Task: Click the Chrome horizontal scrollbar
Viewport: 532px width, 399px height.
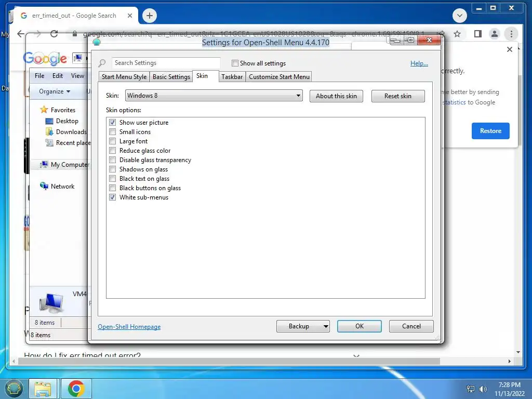Action: click(229, 362)
